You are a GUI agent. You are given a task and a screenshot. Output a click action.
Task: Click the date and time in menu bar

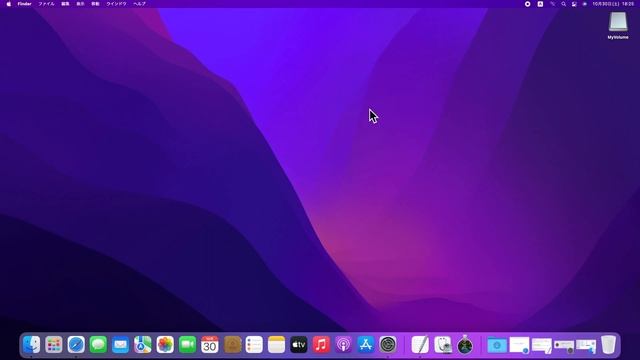613,4
